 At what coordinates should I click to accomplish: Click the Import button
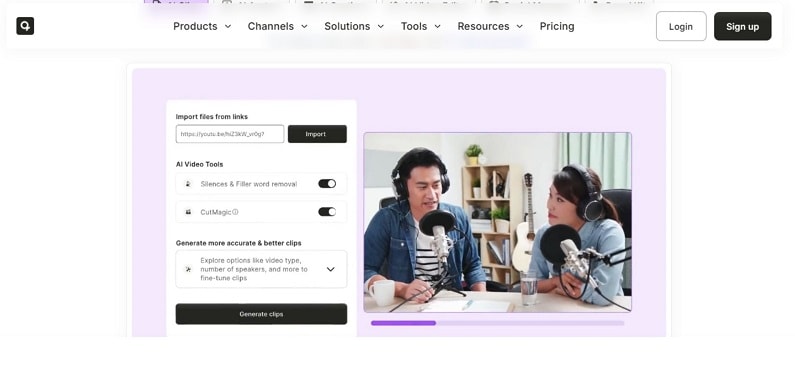pyautogui.click(x=317, y=134)
